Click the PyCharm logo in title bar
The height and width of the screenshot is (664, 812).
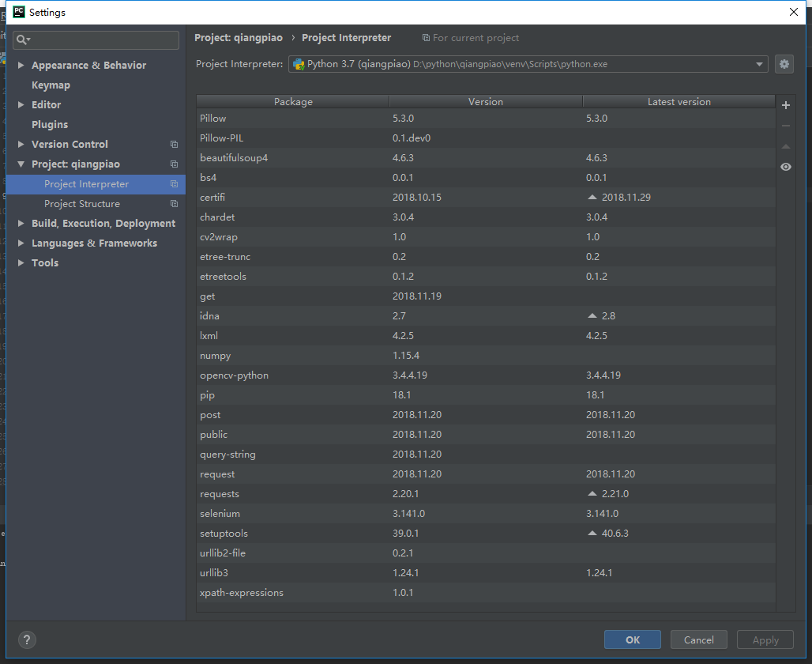[x=17, y=12]
